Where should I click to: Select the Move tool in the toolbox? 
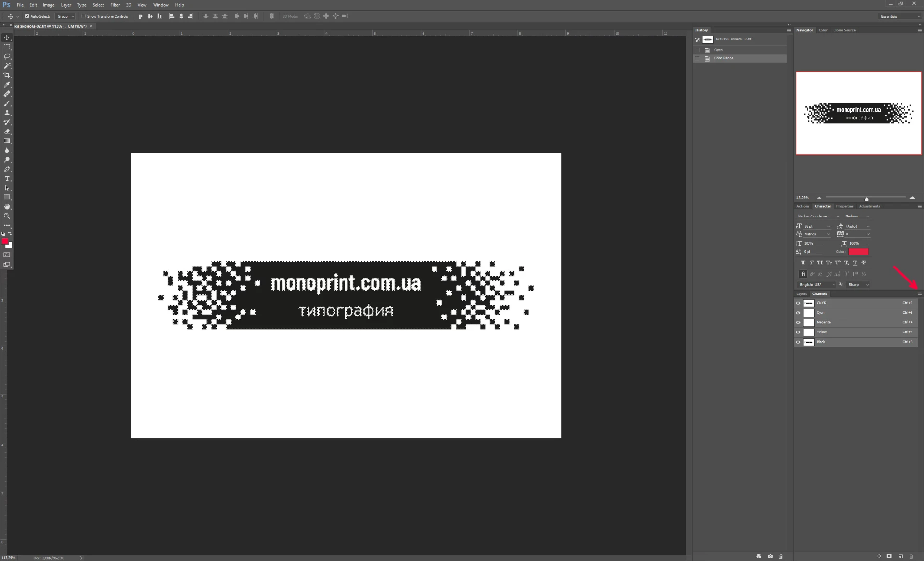click(x=7, y=38)
